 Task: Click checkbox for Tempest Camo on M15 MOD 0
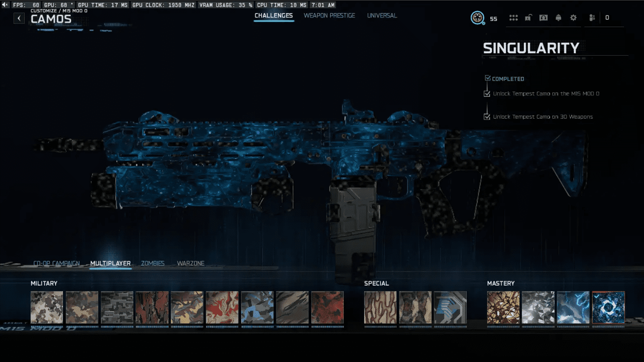click(x=487, y=94)
